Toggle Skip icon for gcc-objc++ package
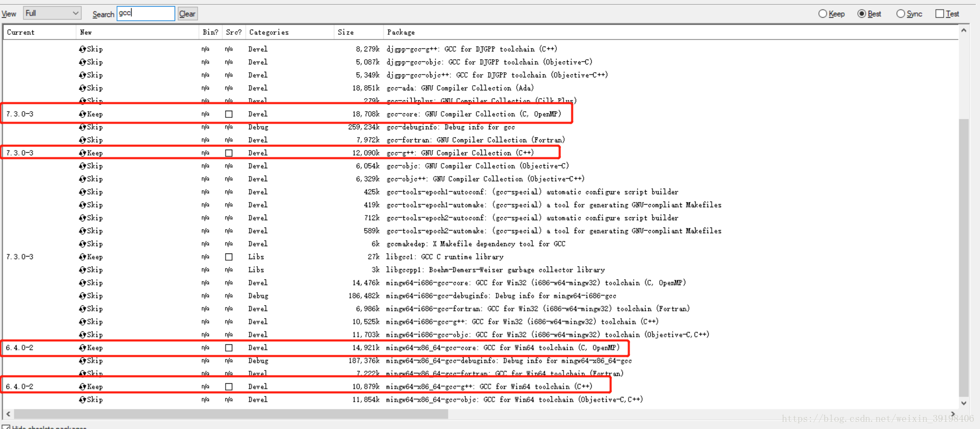 [82, 179]
